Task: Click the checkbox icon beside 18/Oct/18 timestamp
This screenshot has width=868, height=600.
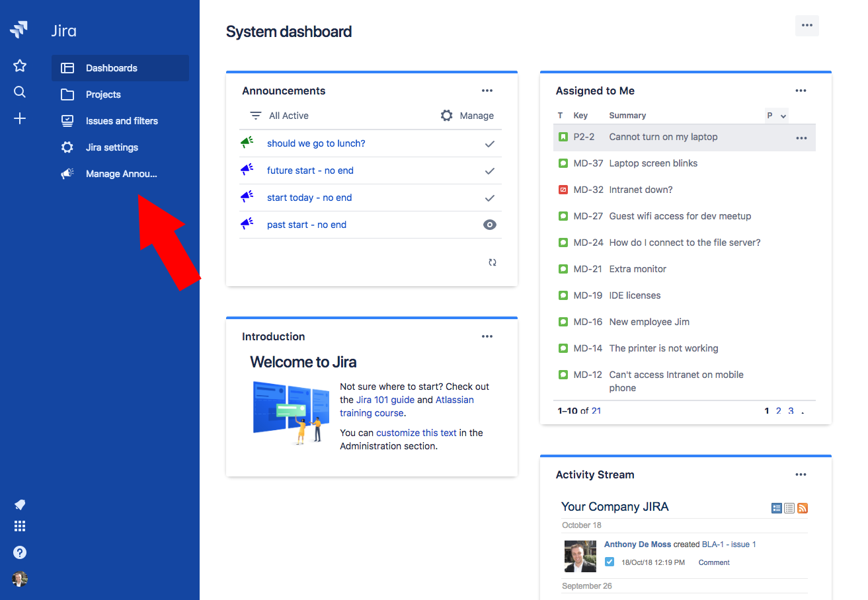Action: click(x=610, y=562)
